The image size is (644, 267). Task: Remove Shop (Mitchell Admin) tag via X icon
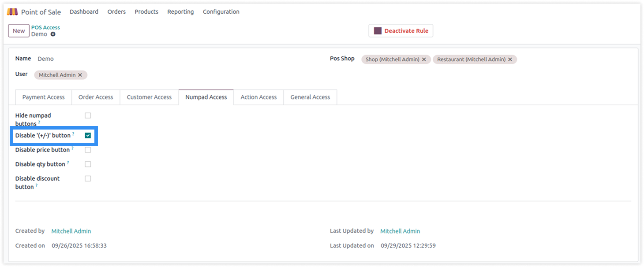pos(424,59)
